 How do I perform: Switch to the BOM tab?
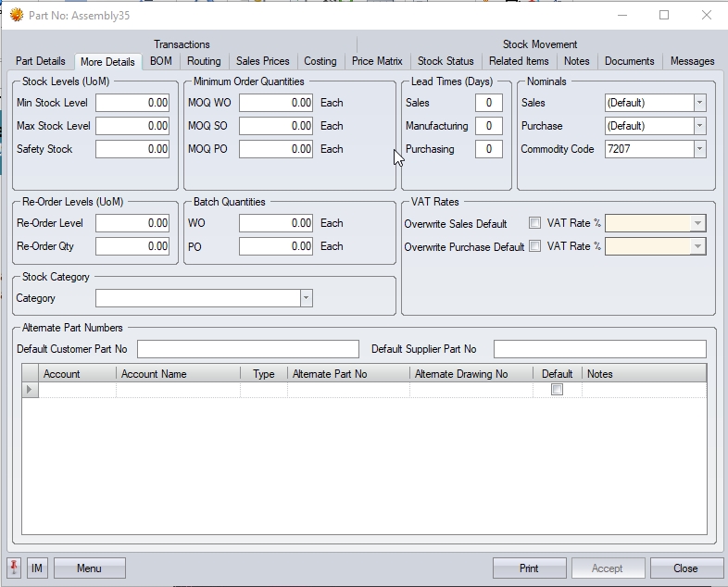pos(161,61)
